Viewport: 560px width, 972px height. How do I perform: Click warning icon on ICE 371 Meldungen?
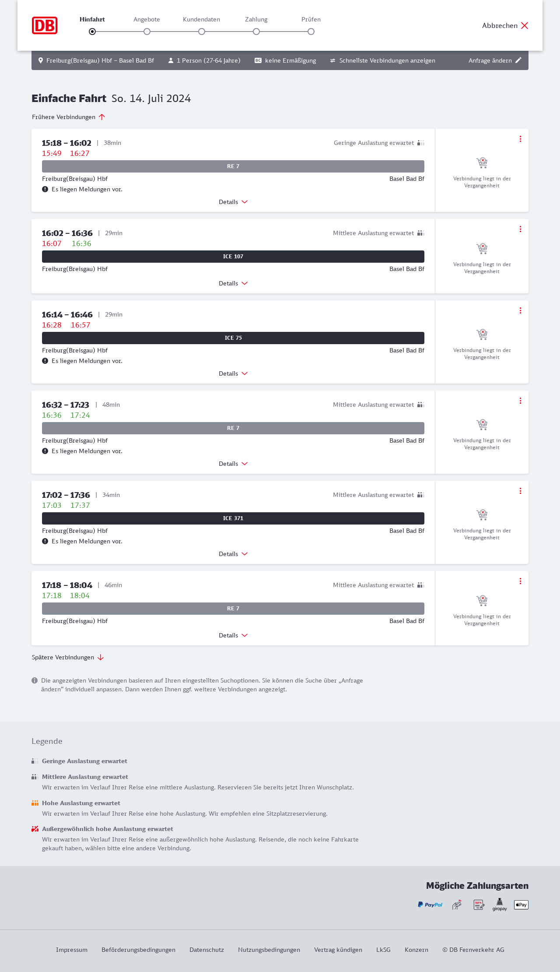45,541
